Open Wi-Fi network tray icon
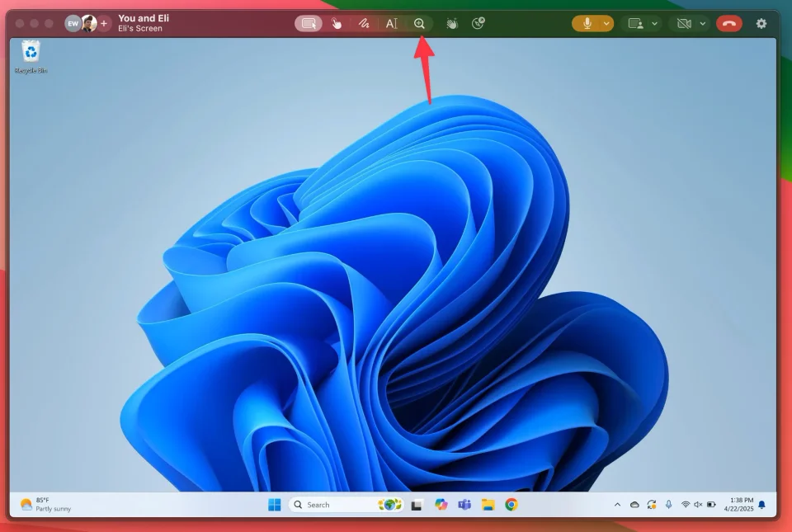Viewport: 792px width, 532px height. coord(686,504)
